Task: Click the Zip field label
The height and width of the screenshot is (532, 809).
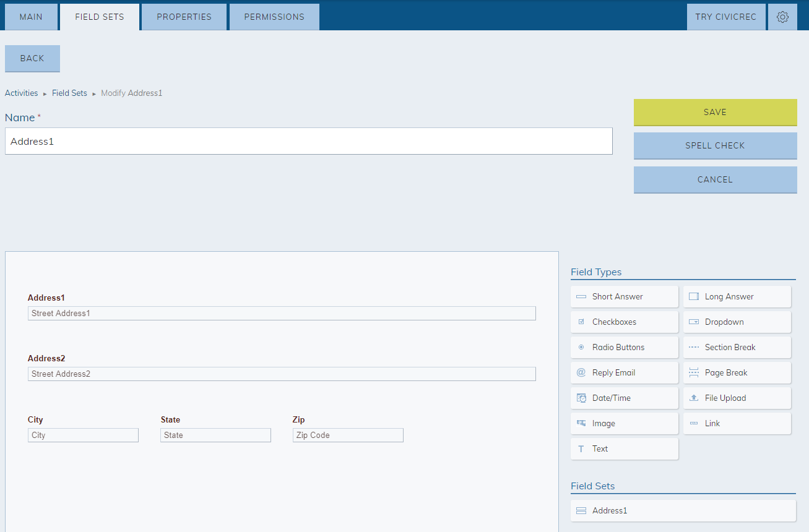Action: (x=298, y=420)
